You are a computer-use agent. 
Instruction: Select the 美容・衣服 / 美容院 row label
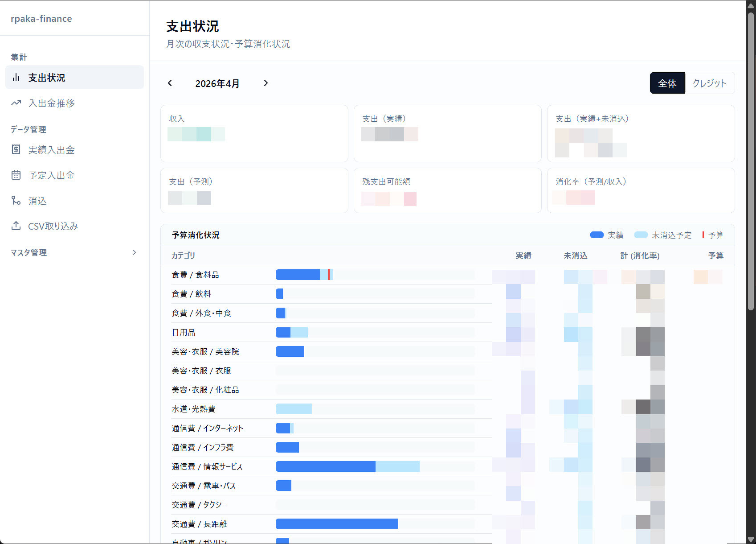pos(205,351)
